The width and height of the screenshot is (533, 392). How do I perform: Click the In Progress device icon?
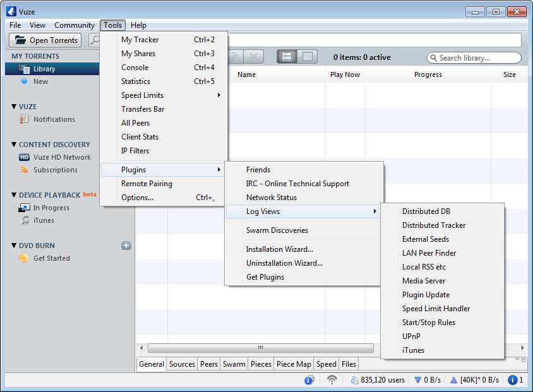pyautogui.click(x=24, y=208)
